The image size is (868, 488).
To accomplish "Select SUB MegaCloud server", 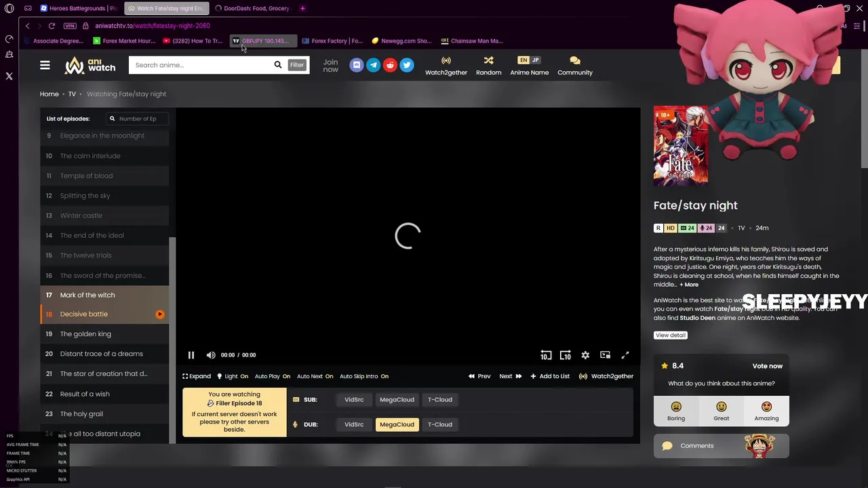I will coord(397,400).
